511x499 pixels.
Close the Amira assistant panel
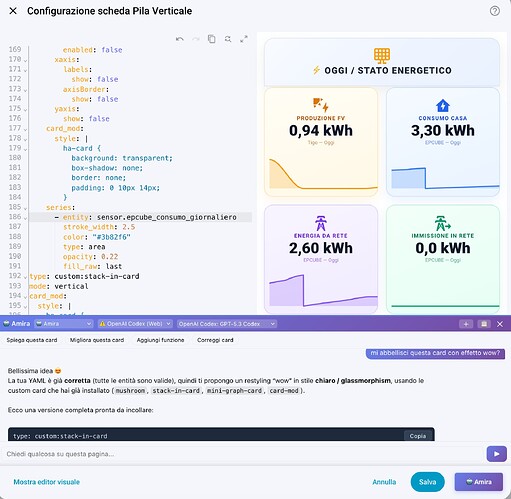pyautogui.click(x=500, y=324)
